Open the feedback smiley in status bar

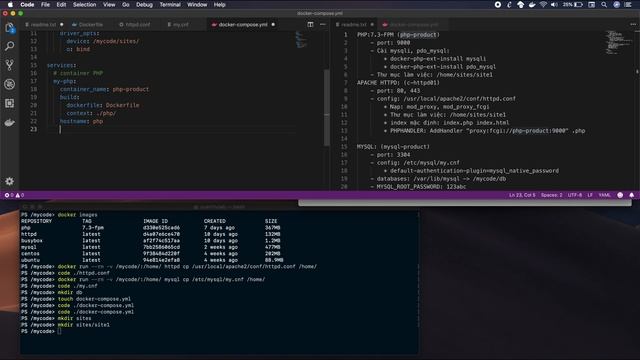point(620,195)
